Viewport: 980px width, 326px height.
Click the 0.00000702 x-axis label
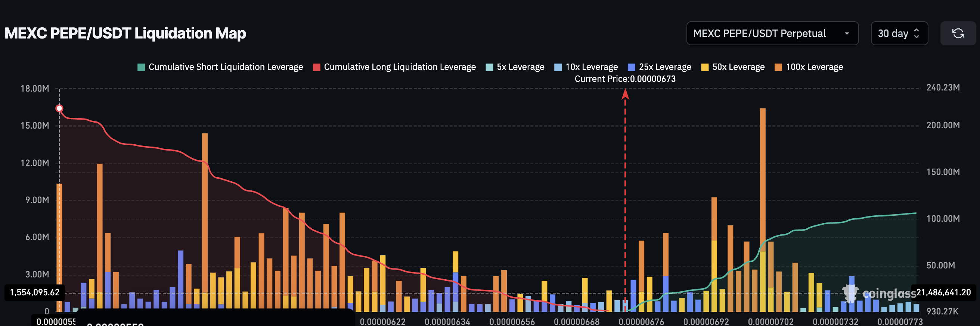771,322
